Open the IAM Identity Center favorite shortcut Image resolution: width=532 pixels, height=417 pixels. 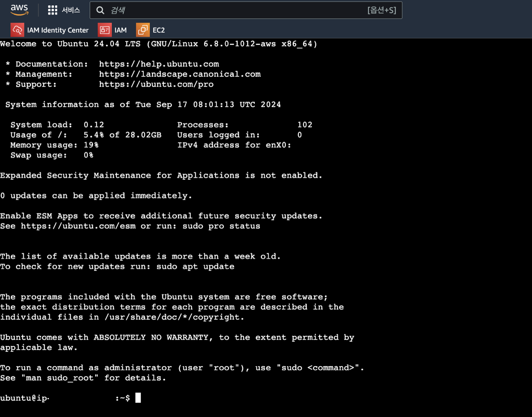(x=57, y=30)
